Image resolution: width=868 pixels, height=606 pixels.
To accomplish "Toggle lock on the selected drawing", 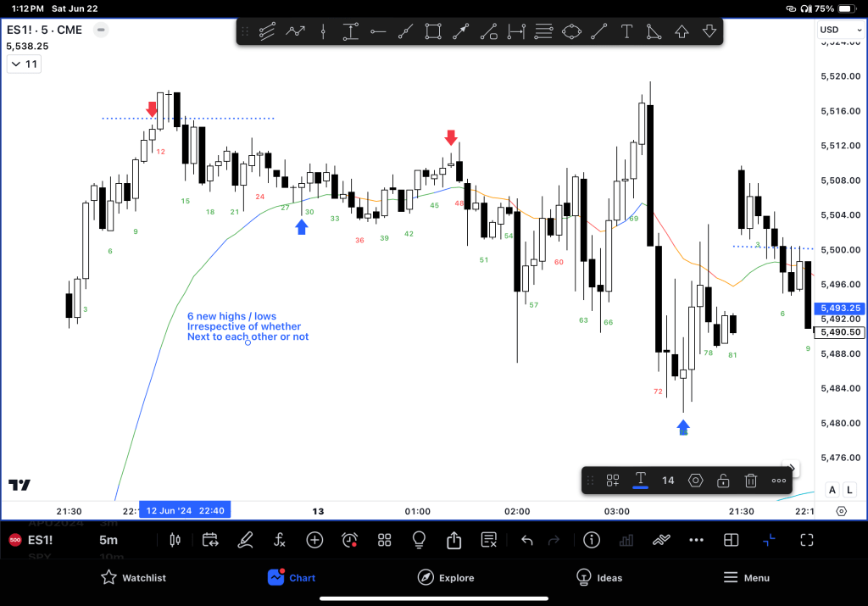I will pyautogui.click(x=723, y=481).
